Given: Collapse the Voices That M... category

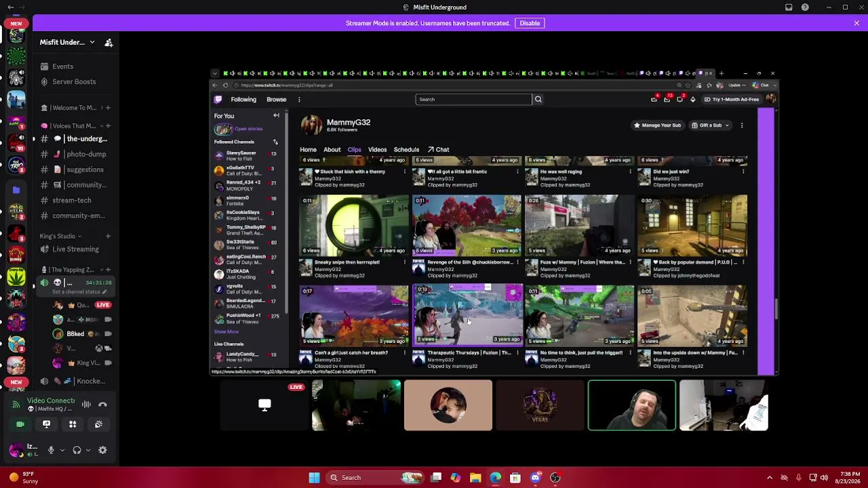Looking at the screenshot, I should [x=74, y=126].
